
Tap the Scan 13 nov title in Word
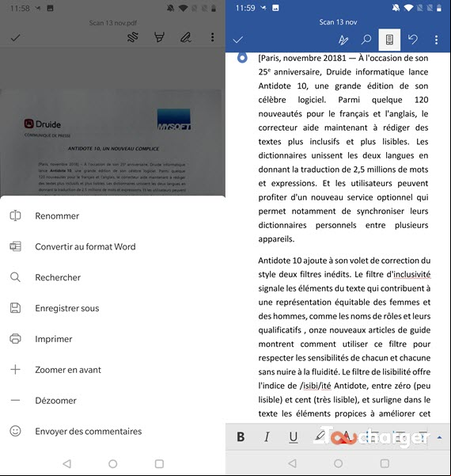tap(338, 22)
